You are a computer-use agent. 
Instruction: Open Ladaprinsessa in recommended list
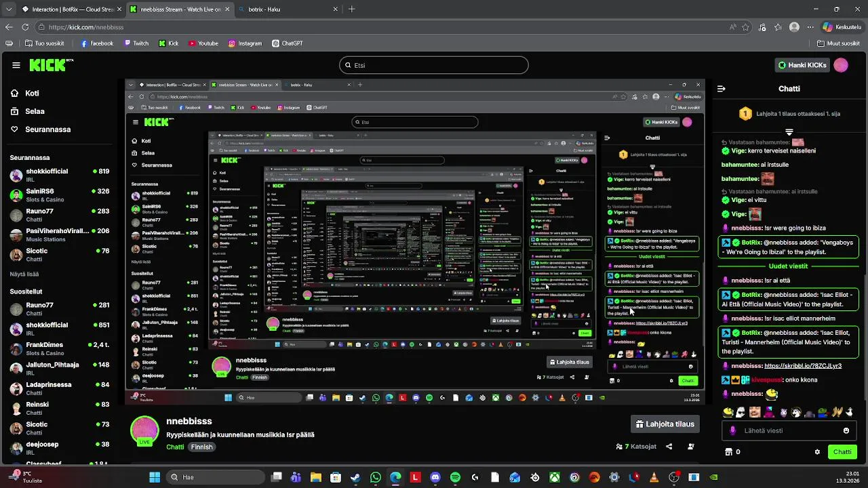(x=60, y=388)
